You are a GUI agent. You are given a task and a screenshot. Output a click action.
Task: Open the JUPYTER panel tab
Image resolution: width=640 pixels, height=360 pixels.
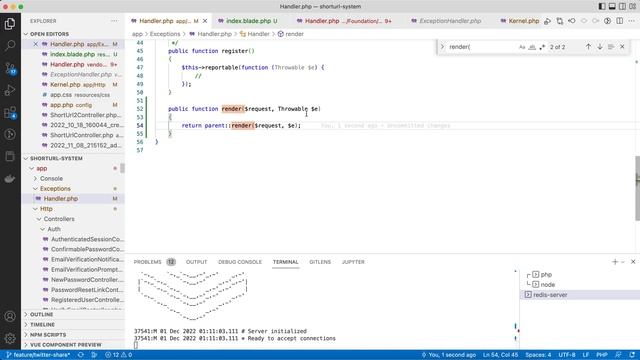pyautogui.click(x=353, y=262)
